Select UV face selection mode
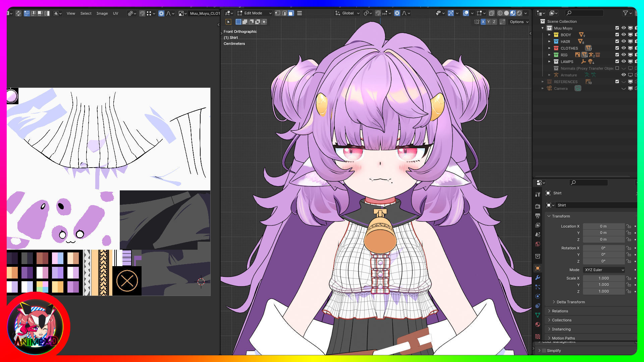 [40, 13]
